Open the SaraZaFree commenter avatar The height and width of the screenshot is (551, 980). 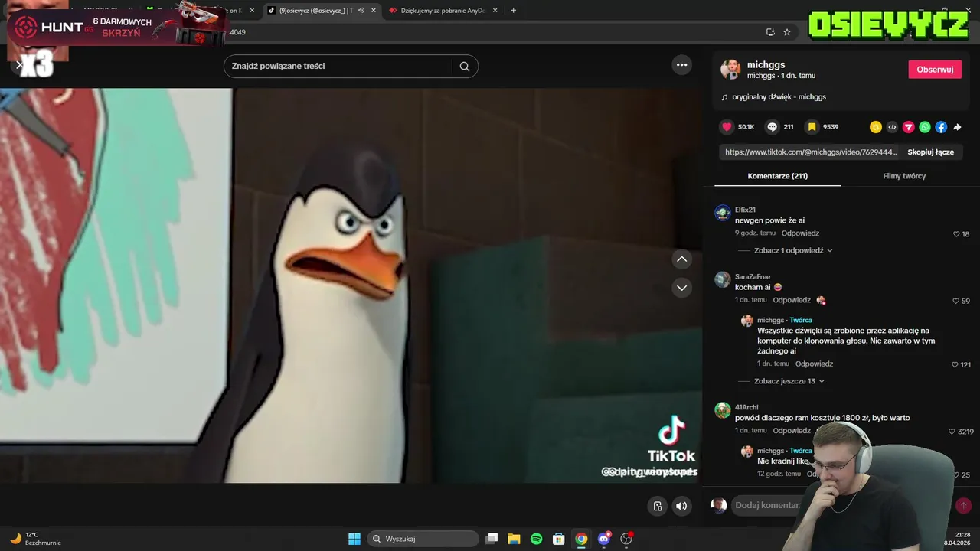tap(723, 279)
